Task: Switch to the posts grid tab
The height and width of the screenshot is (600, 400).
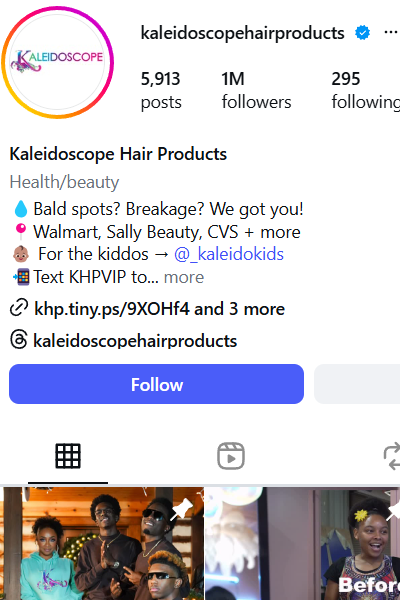Action: coord(68,456)
